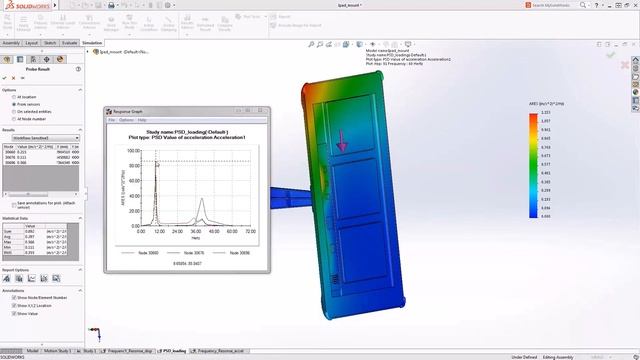Screen dimensions: 640x360
Task: Click the Appearances sphere icon in task pane
Action: (x=636, y=92)
